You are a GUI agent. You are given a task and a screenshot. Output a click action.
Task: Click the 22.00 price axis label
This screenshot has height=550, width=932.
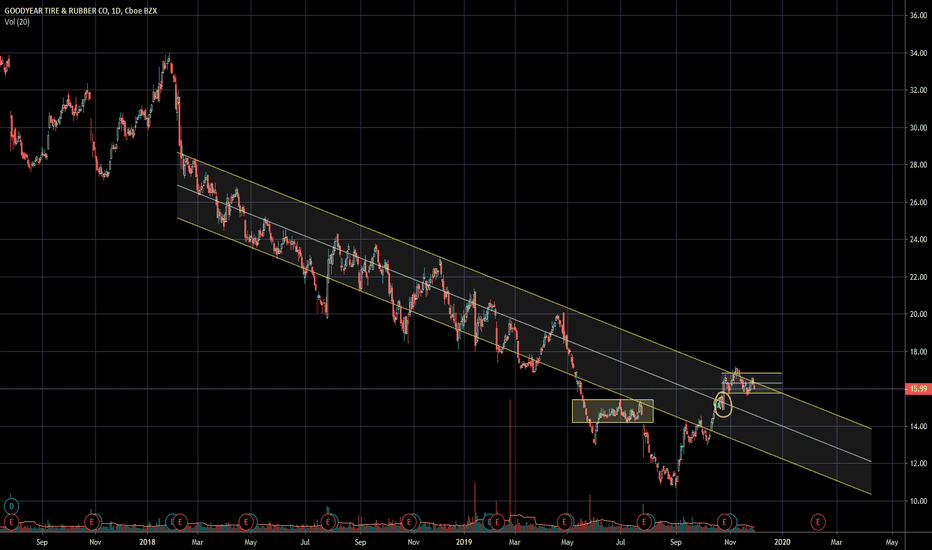coord(918,277)
